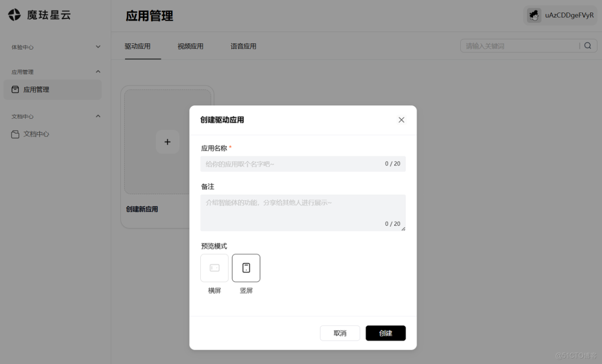Click the plus icon on 创建新应用 card
This screenshot has width=602, height=364.
pos(168,142)
